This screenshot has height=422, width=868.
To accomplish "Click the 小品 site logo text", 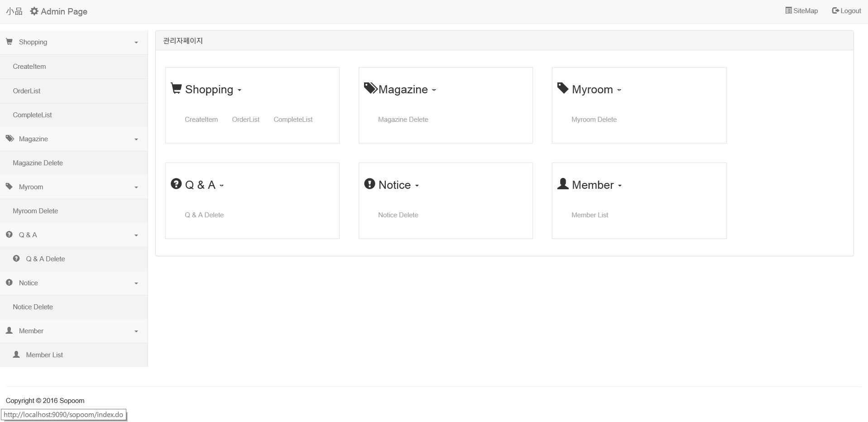I will point(14,11).
